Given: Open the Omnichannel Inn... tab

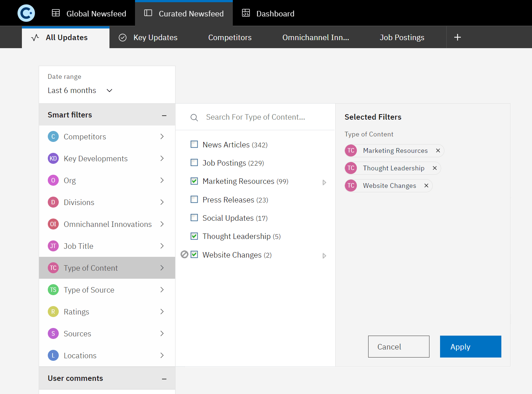Looking at the screenshot, I should click(x=316, y=38).
